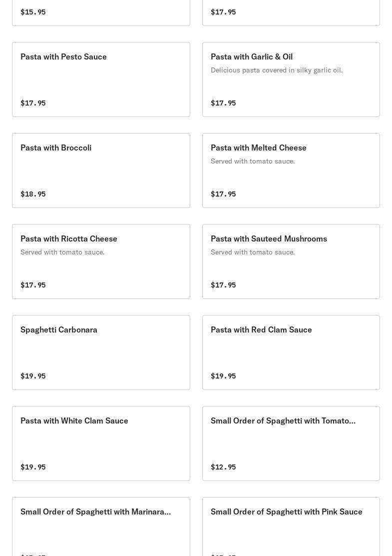
Task: Open Pasta with White Clam Sauce
Action: tap(101, 443)
